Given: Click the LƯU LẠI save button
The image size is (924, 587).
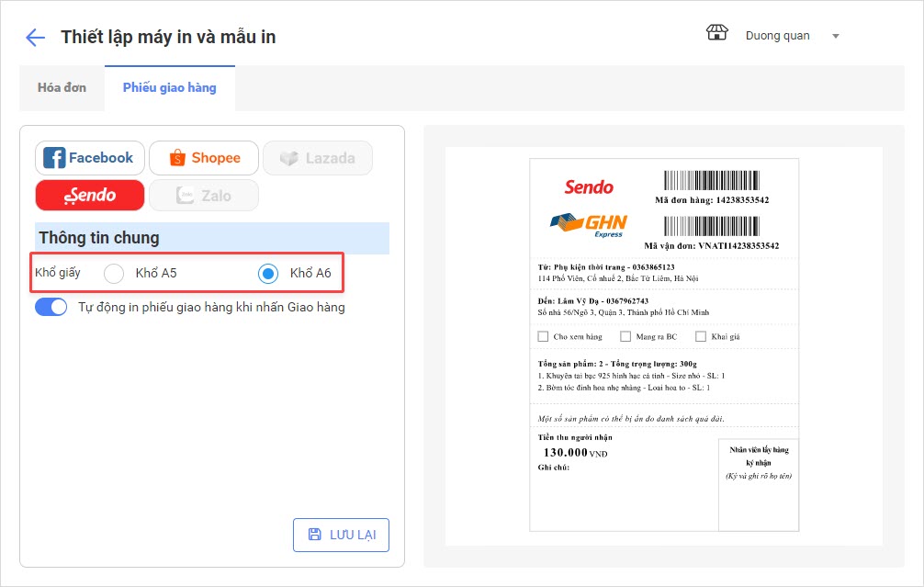Looking at the screenshot, I should click(x=341, y=535).
